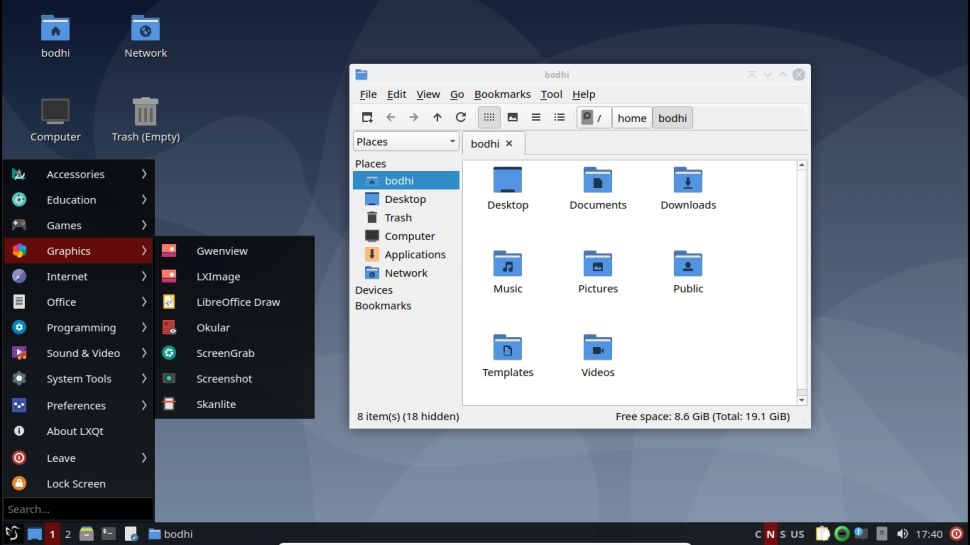Open the Tool menu
The height and width of the screenshot is (545, 970).
pos(551,94)
